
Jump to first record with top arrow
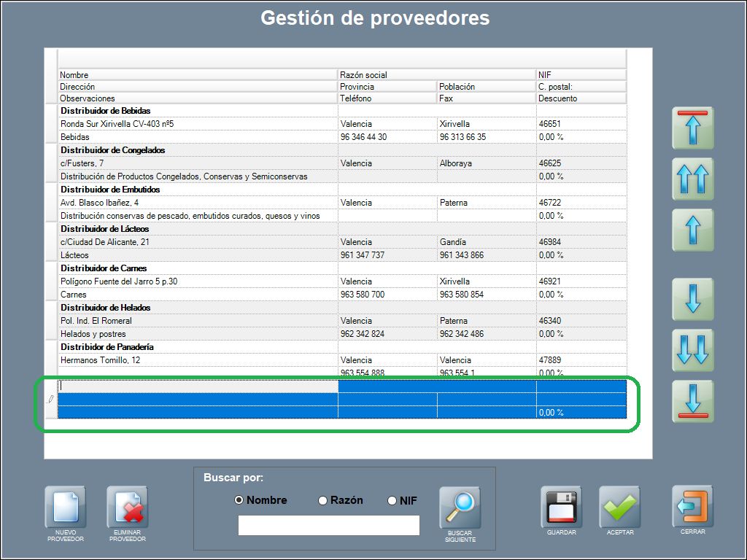692,128
